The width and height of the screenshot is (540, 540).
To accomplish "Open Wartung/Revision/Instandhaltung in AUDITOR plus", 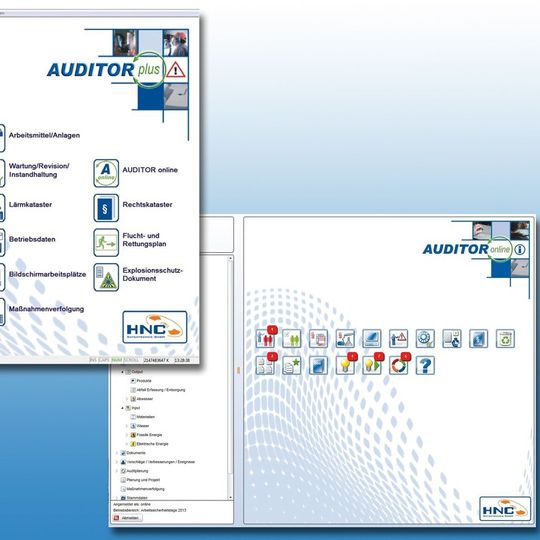I will [39, 170].
